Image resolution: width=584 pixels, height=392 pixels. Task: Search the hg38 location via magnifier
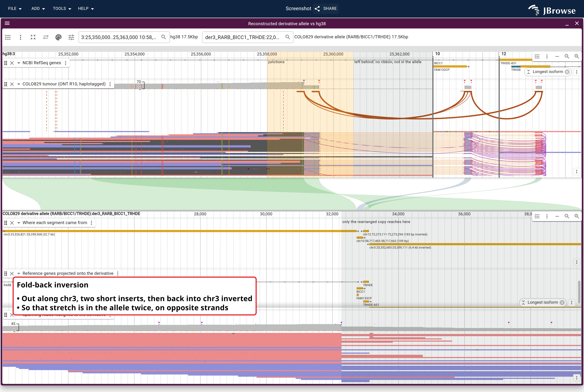point(164,37)
